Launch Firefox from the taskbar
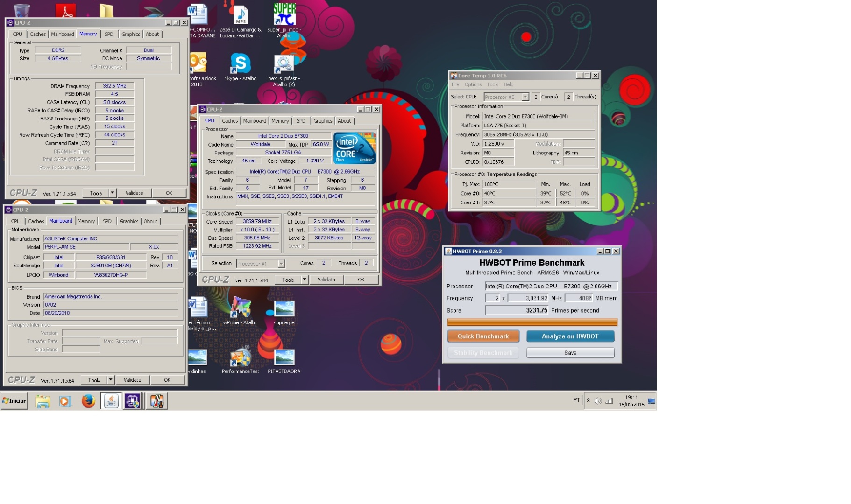 (x=88, y=401)
